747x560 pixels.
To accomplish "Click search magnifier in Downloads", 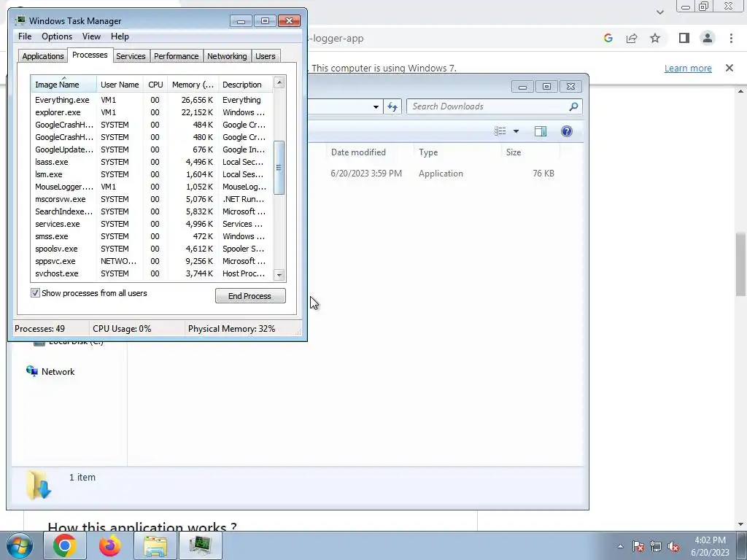I will [573, 106].
